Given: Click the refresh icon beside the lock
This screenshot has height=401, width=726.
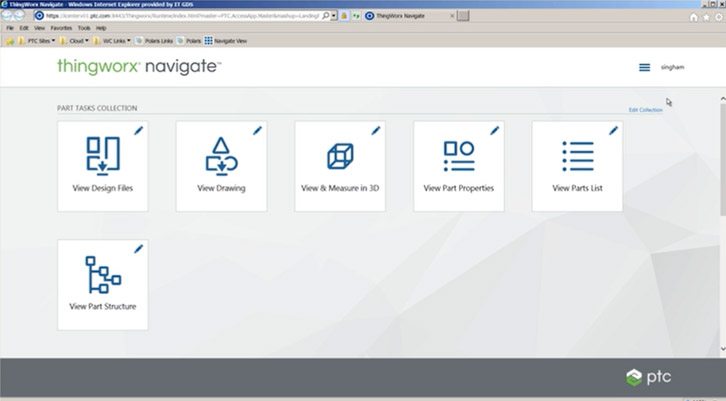Looking at the screenshot, I should pos(356,16).
